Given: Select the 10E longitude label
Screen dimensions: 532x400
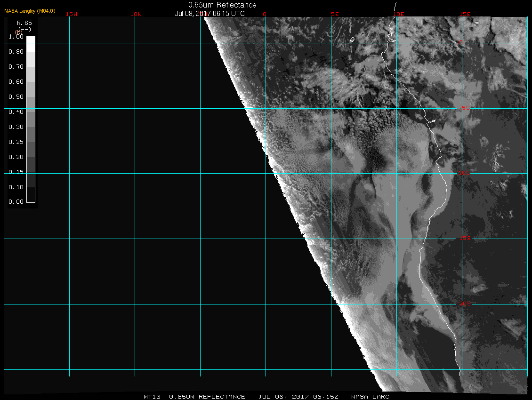Looking at the screenshot, I should click(399, 14).
